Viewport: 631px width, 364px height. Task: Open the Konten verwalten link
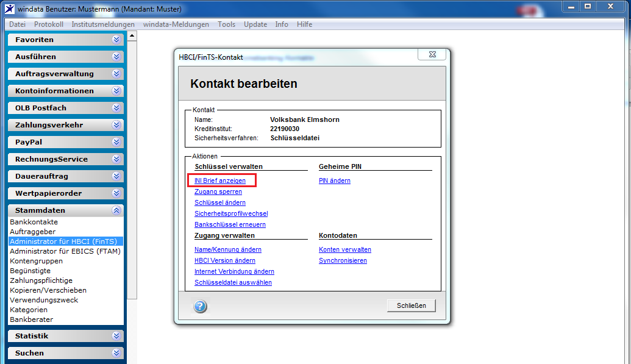point(345,249)
